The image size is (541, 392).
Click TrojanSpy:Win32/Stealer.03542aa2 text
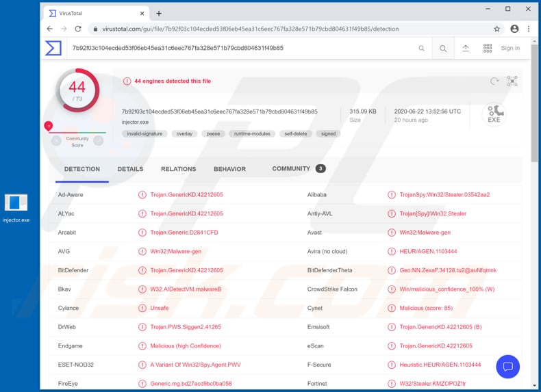(x=444, y=195)
